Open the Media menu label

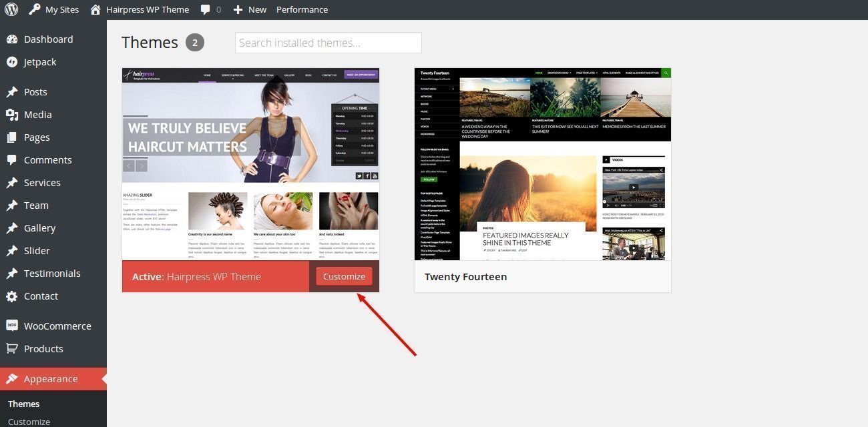[x=38, y=115]
